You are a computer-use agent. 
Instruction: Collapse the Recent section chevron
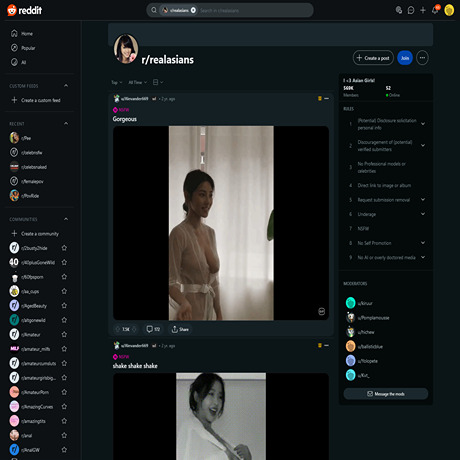coord(66,123)
